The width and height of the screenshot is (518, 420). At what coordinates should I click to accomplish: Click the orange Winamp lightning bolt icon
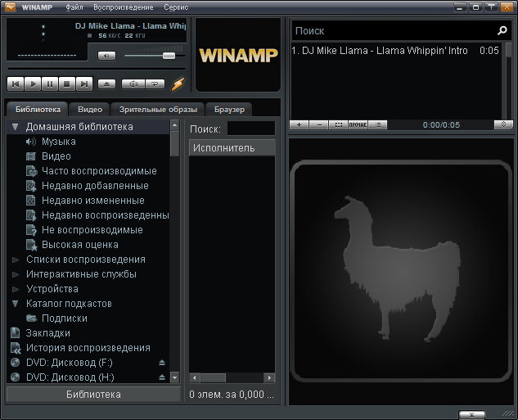178,84
